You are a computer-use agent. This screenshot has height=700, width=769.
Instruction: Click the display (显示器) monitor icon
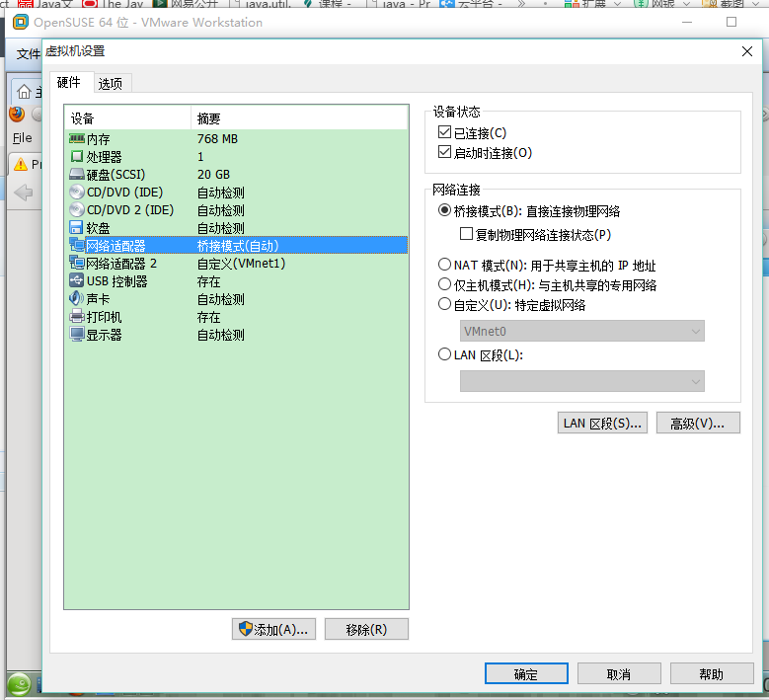click(77, 335)
